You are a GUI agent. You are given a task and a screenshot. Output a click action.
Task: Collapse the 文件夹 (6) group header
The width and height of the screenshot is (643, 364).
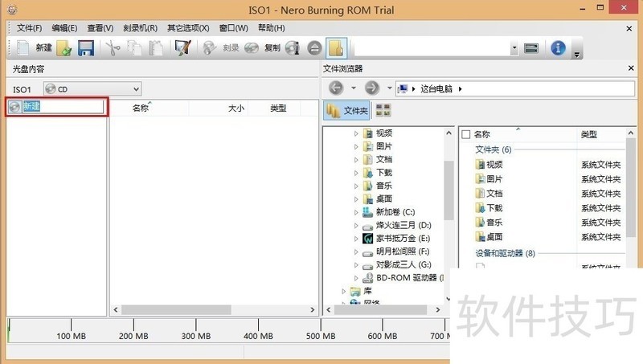tap(493, 149)
